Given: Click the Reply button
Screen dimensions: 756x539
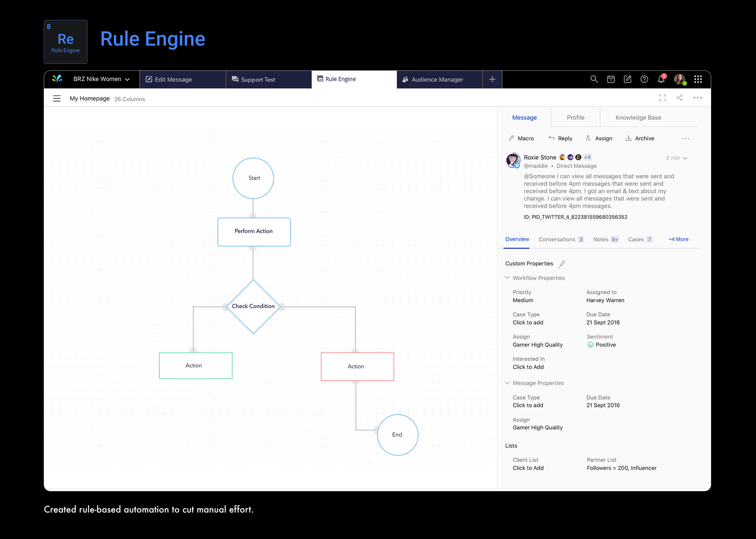Looking at the screenshot, I should [x=560, y=138].
